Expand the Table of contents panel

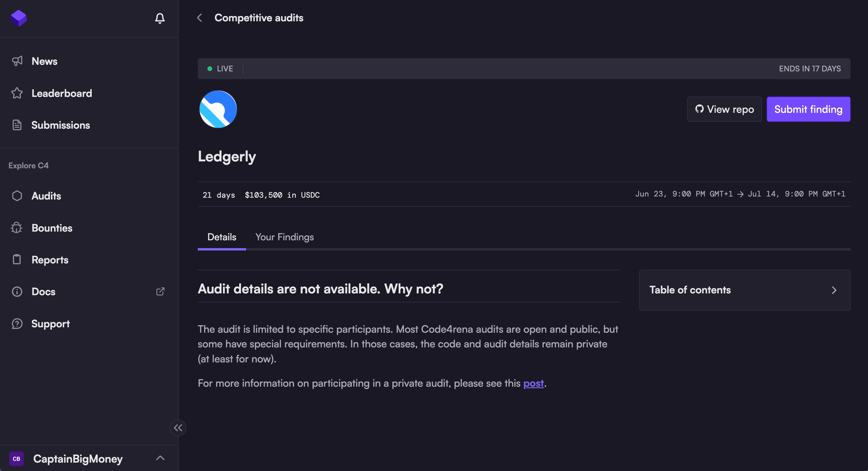pos(834,290)
